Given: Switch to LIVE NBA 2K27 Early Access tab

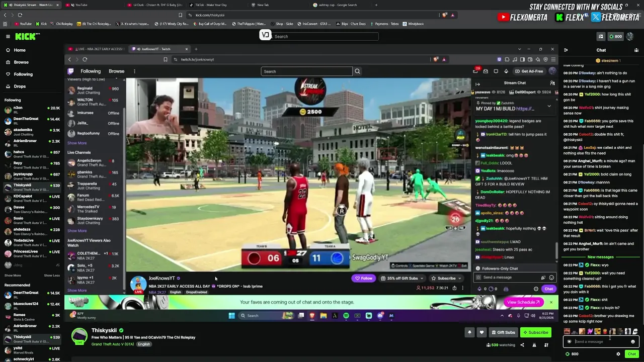Looking at the screenshot, I should point(97,49).
